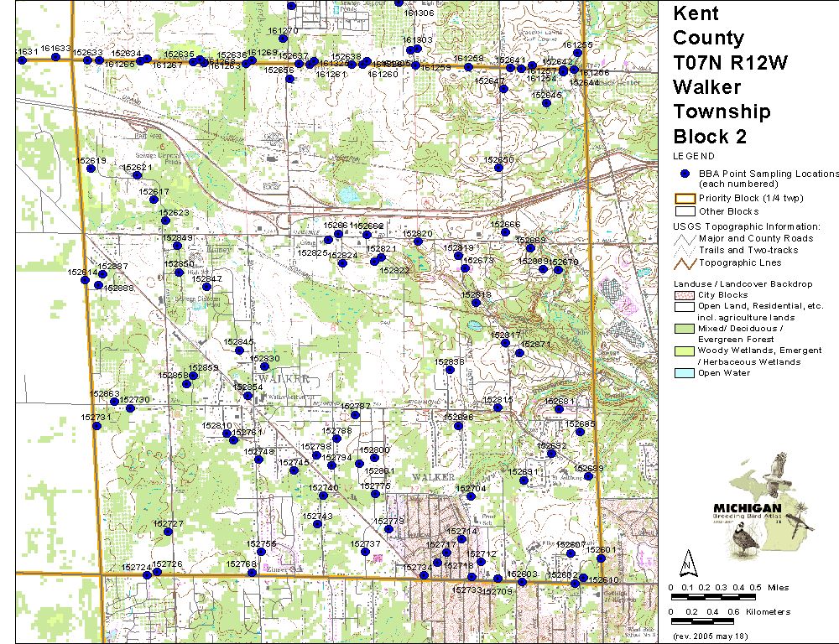Screen dimensions: 839x644
Task: Click sampling point 152623 blue dot
Action: [165, 221]
